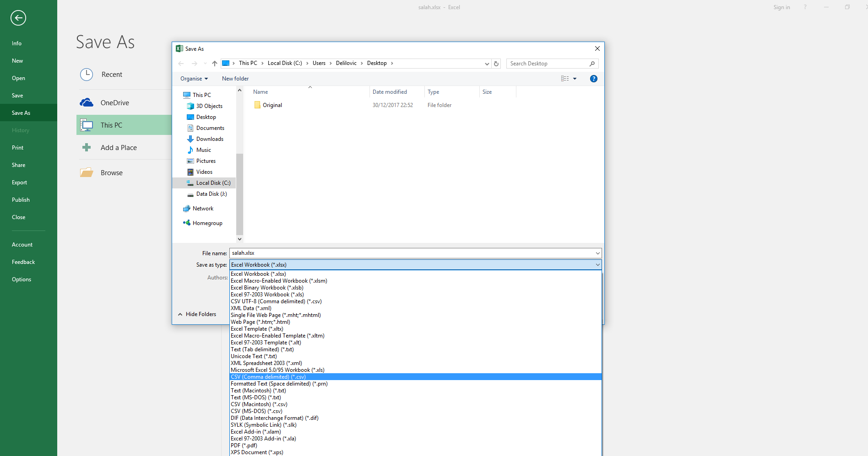Select Web Page (*.htm;*.html) file type
The width and height of the screenshot is (868, 456).
415,322
